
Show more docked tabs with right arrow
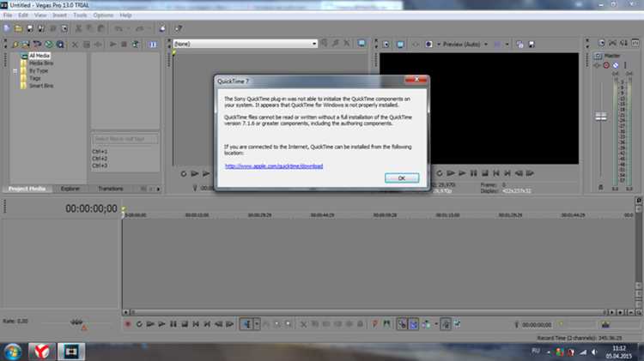tap(158, 190)
